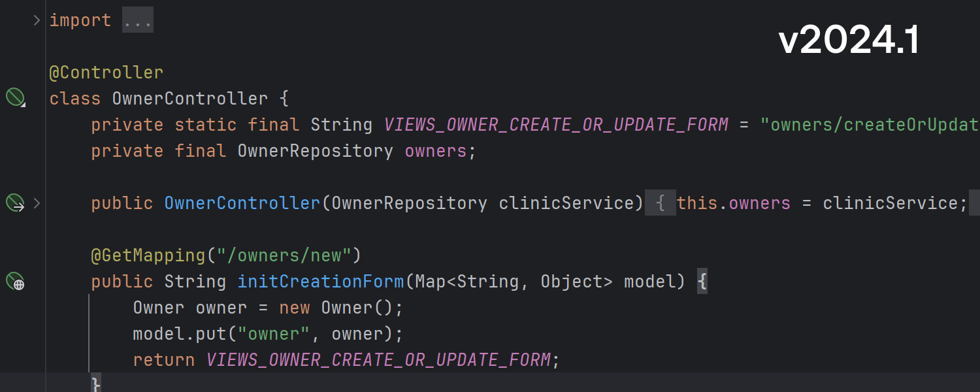The width and height of the screenshot is (980, 392).
Task: Click the initCreationForm method name
Action: (x=321, y=282)
